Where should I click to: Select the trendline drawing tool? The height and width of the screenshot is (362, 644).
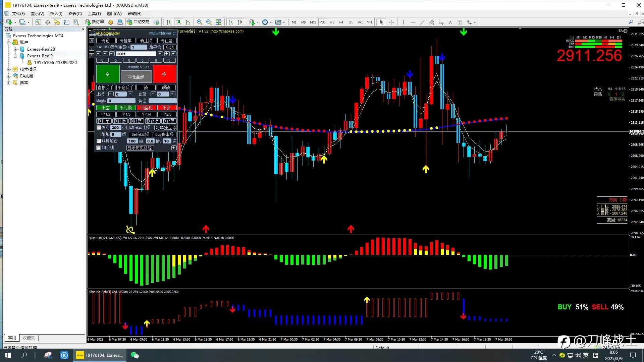(422, 22)
